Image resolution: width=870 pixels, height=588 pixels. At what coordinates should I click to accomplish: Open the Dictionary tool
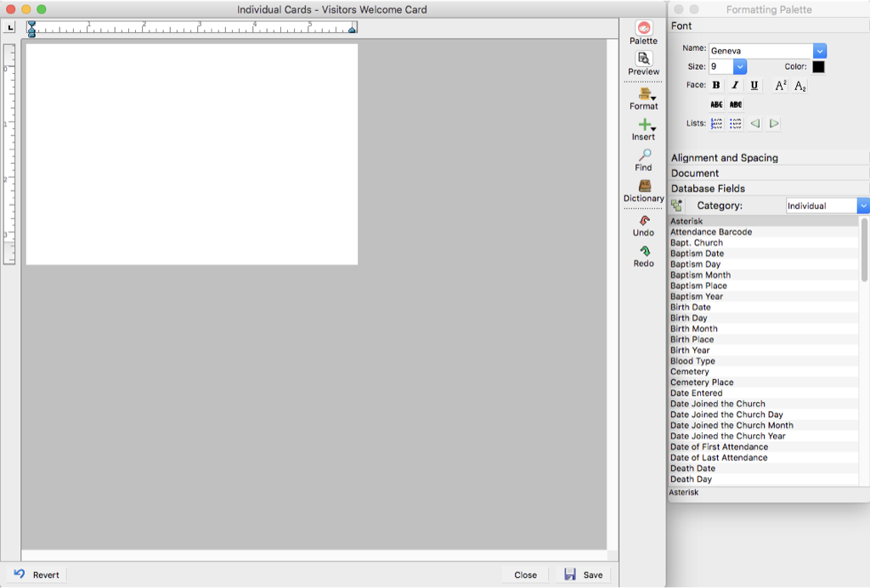[644, 186]
